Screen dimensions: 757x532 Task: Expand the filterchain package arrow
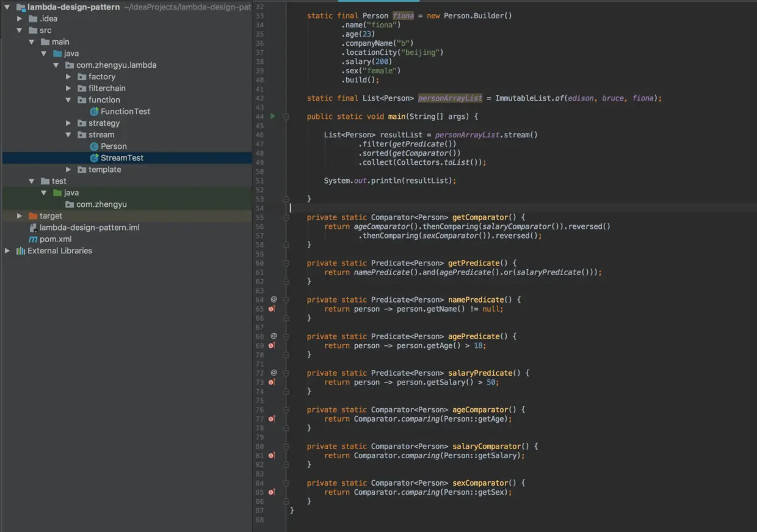coord(68,88)
